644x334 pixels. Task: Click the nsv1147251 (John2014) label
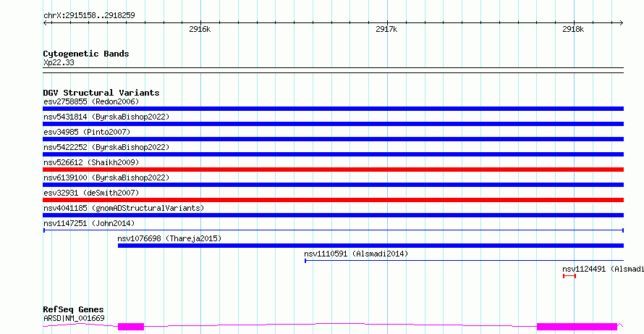point(89,223)
